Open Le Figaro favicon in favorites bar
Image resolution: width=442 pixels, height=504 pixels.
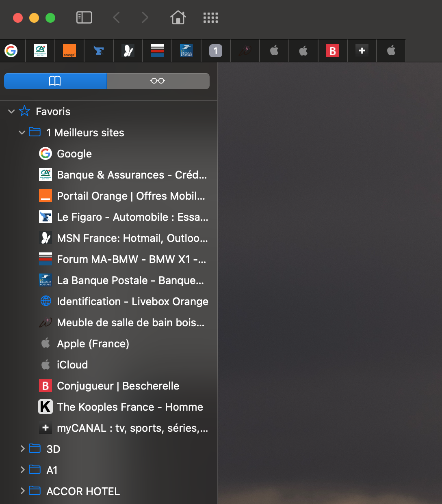[x=99, y=51]
